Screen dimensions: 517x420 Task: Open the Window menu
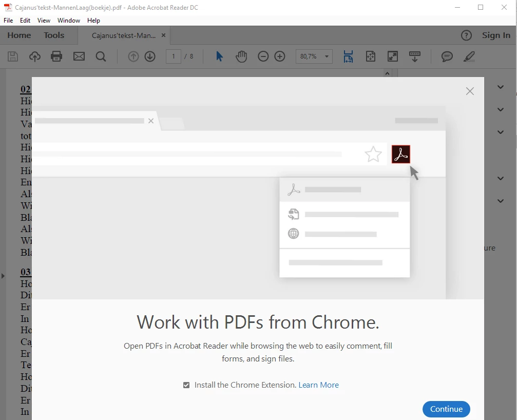69,21
